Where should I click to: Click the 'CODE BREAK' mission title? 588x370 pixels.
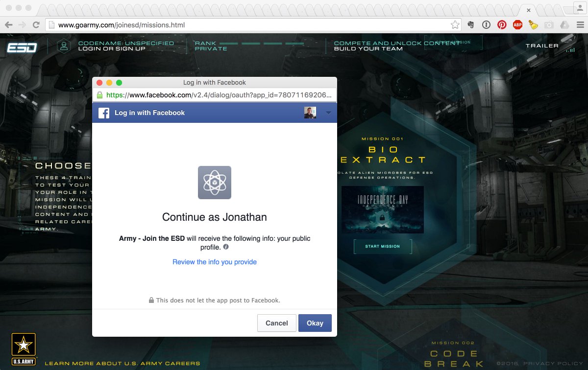click(x=454, y=359)
